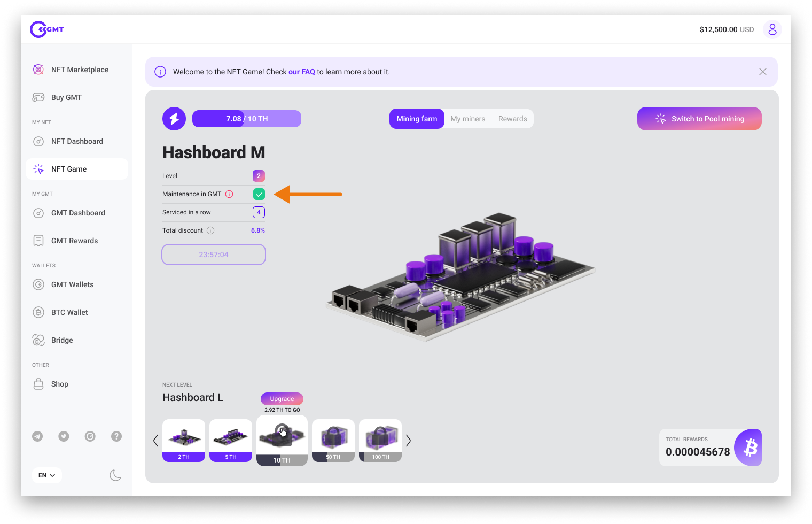Click the 0.000045678 total rewards value
The width and height of the screenshot is (812, 524).
pyautogui.click(x=698, y=452)
